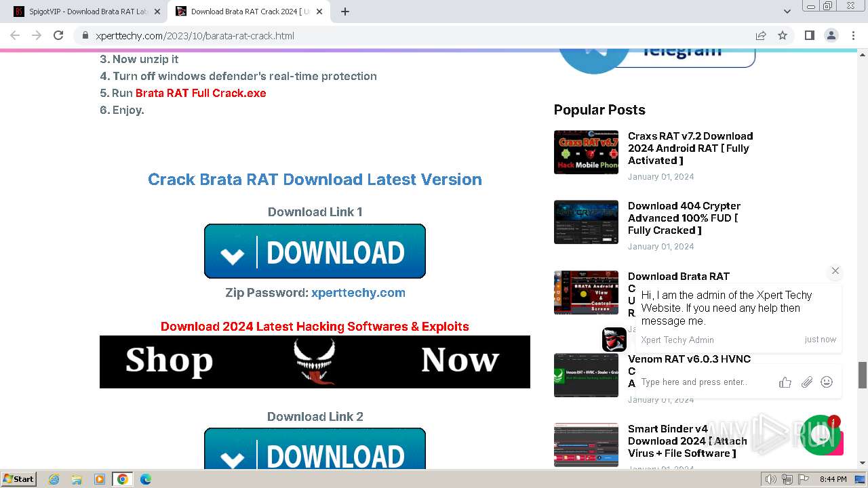Open the Chrome three-dot menu
The height and width of the screenshot is (488, 868).
click(852, 35)
